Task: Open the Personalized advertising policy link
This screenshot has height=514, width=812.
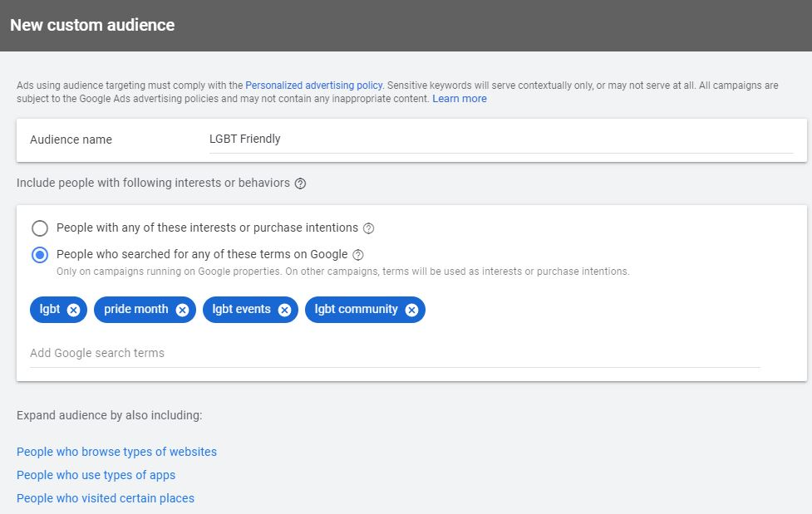Action: click(313, 85)
